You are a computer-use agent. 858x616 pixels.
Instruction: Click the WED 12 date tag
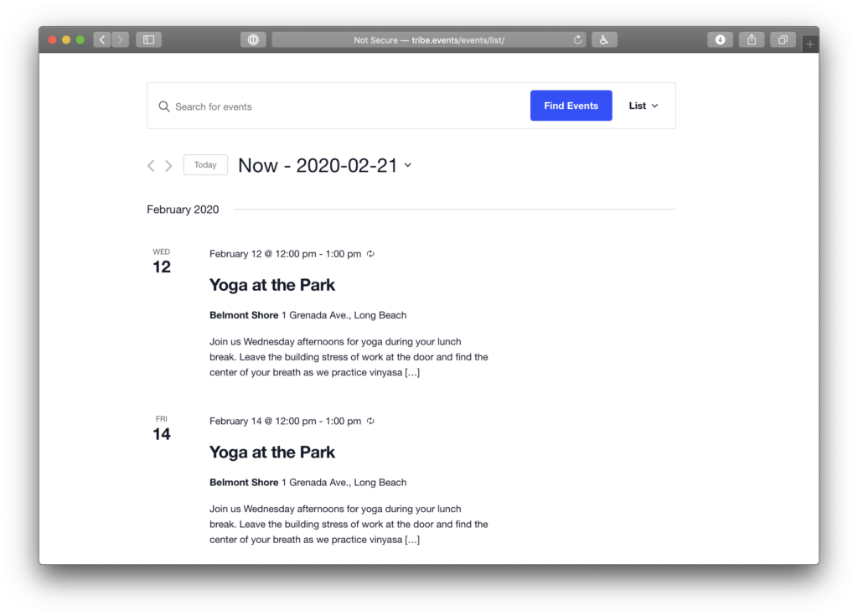coord(162,261)
